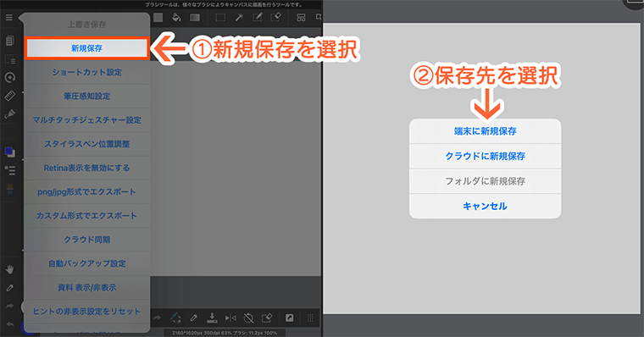Click the clear layer eraser icon
This screenshot has width=644, height=337.
pos(267,318)
